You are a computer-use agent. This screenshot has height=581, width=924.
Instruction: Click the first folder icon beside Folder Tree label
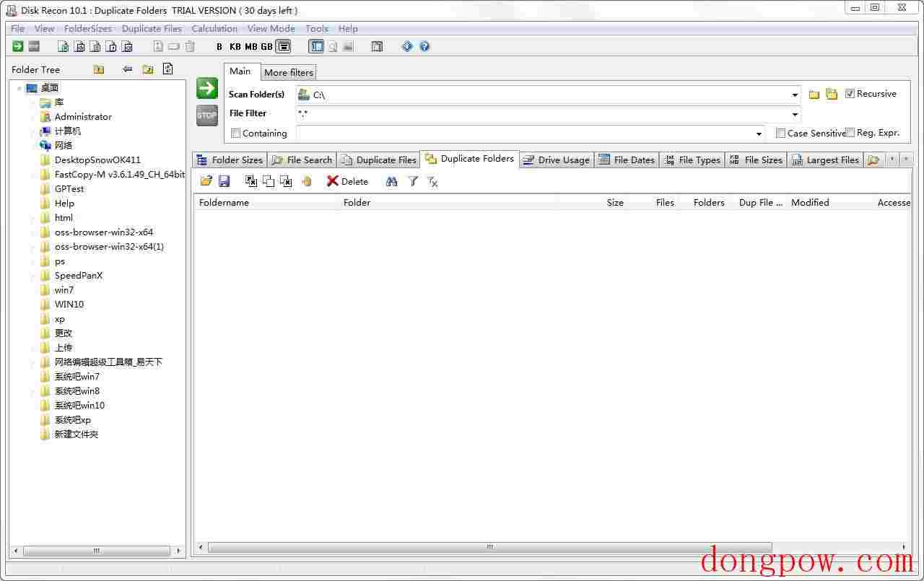pos(99,69)
